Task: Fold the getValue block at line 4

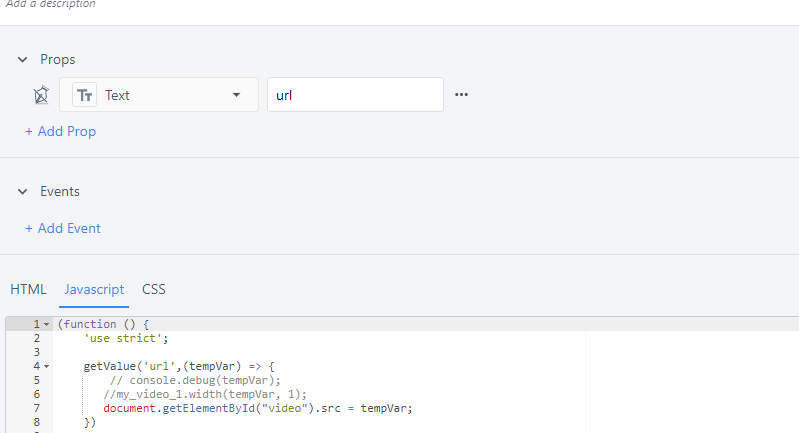Action: click(x=46, y=367)
